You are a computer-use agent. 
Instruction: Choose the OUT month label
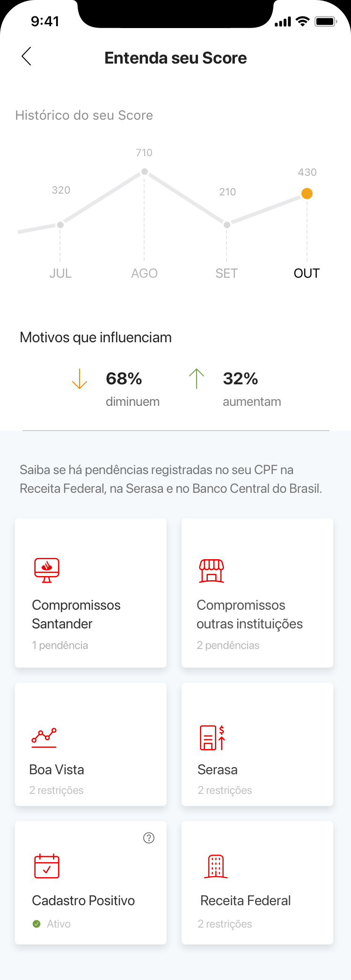click(307, 274)
